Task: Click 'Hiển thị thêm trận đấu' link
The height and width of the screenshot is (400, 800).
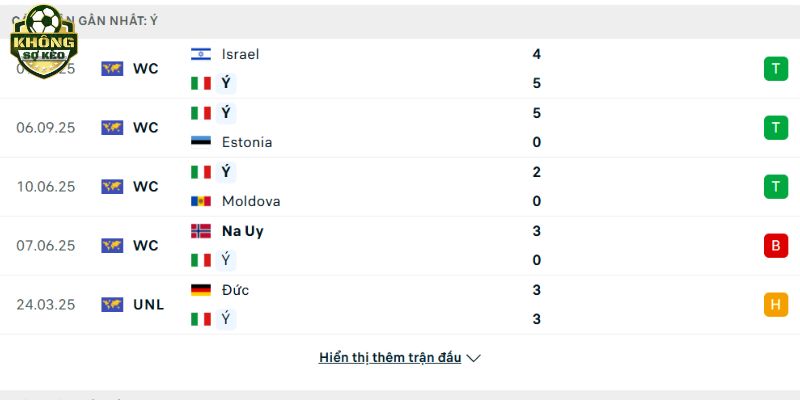Action: pyautogui.click(x=390, y=357)
